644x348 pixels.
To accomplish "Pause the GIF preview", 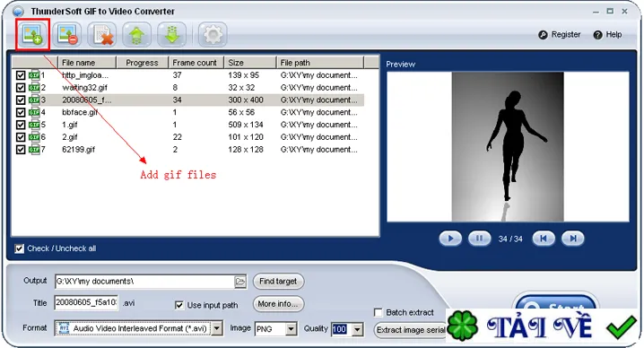I will point(479,239).
